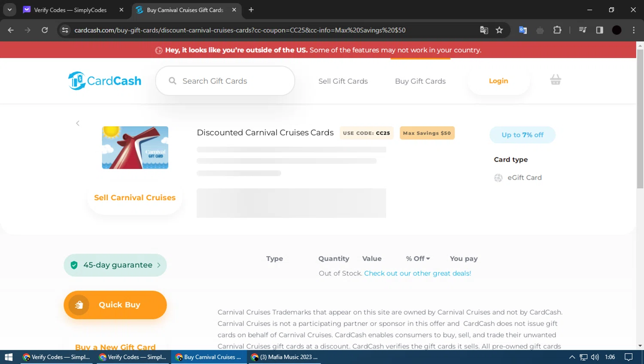Open the volume tray icon
644x364 pixels.
tap(595, 357)
